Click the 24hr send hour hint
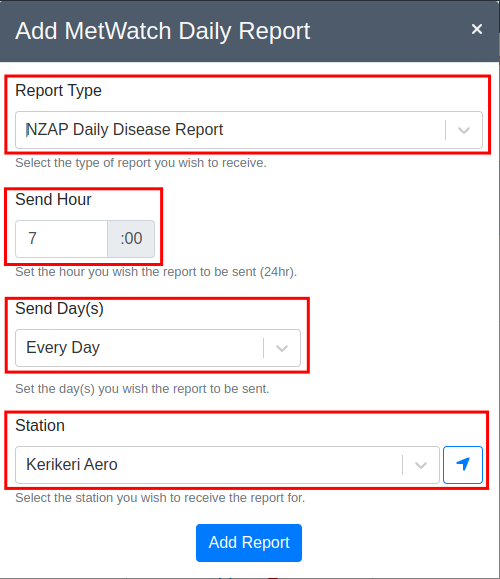500x579 pixels. [x=156, y=272]
